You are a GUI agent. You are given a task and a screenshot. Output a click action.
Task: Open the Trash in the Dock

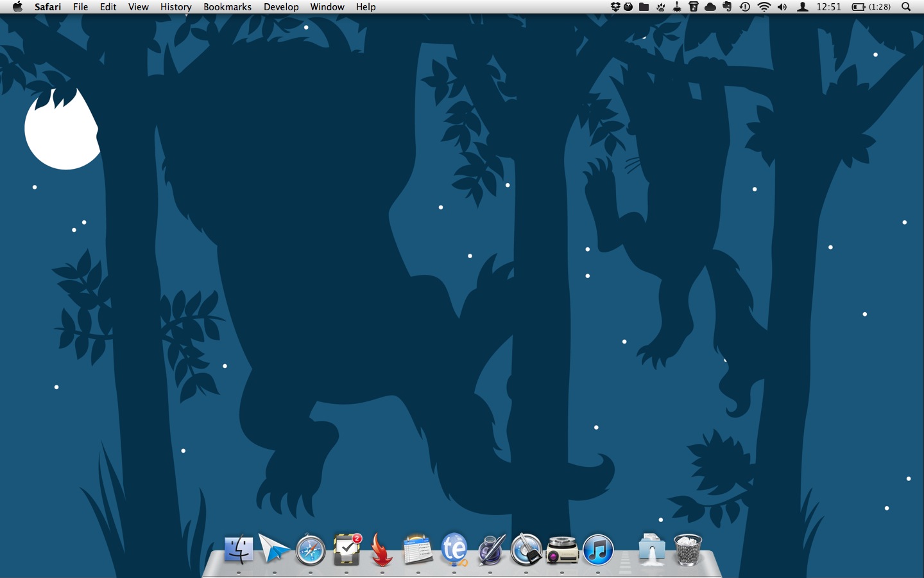[x=688, y=550]
